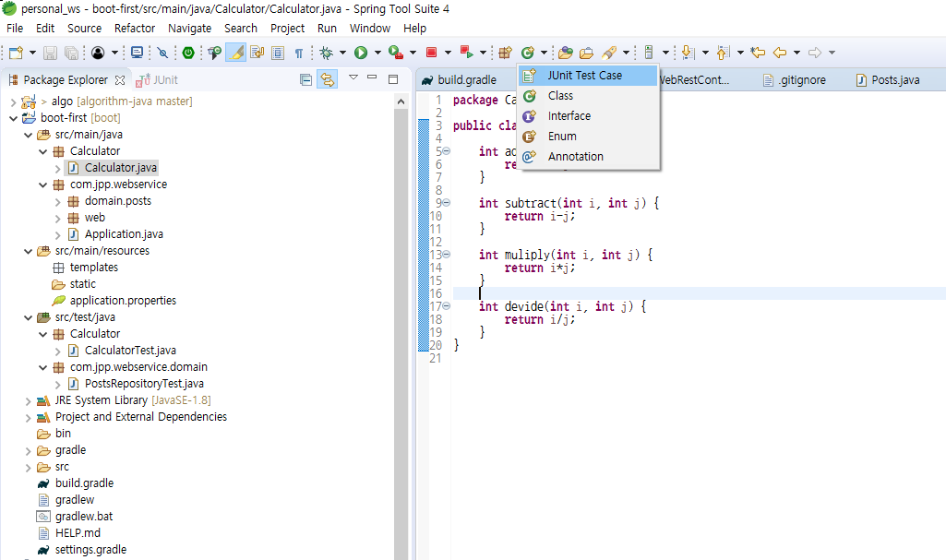Screen dimensions: 946x560
Task: Collapse the src/test/java tree node
Action: 28,316
